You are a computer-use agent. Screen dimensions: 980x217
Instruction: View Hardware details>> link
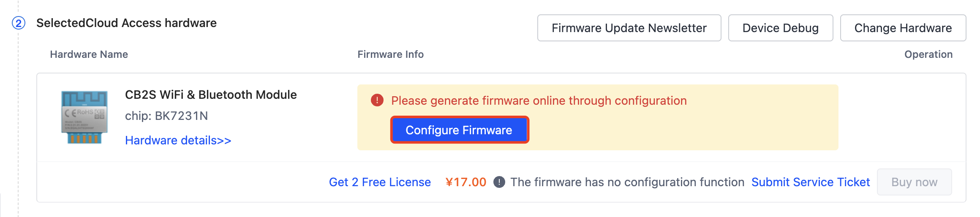pyautogui.click(x=178, y=140)
